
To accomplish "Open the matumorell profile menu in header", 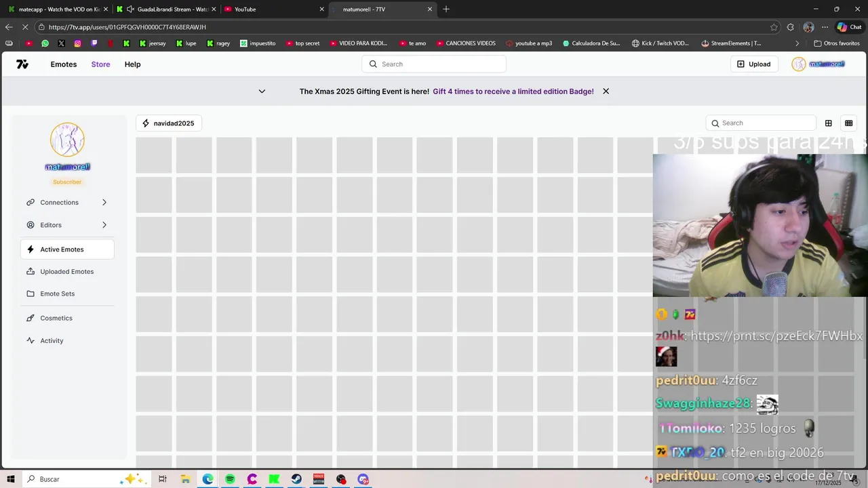I will pyautogui.click(x=818, y=64).
